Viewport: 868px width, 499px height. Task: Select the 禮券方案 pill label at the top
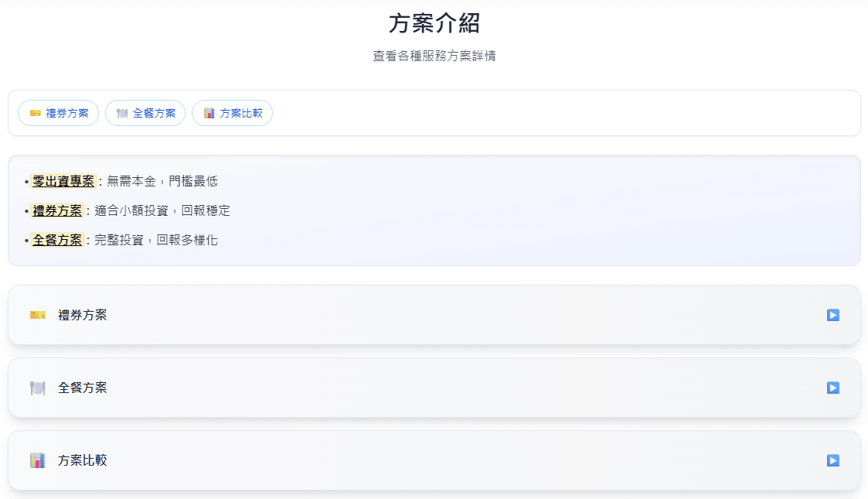(67, 113)
